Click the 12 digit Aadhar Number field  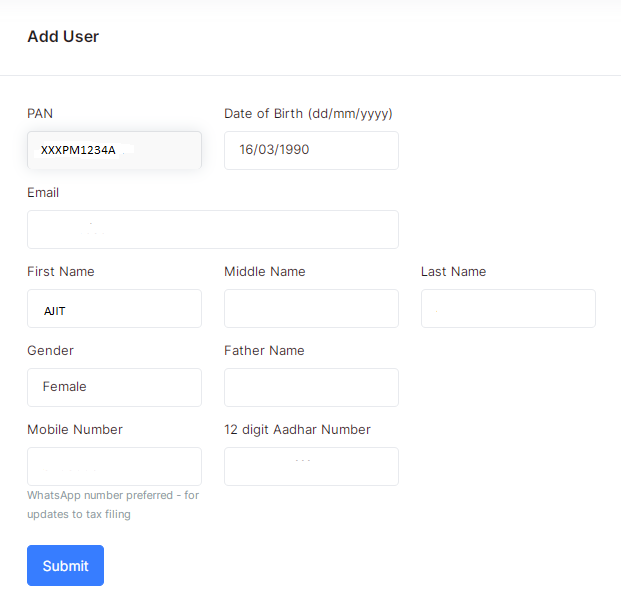click(311, 466)
